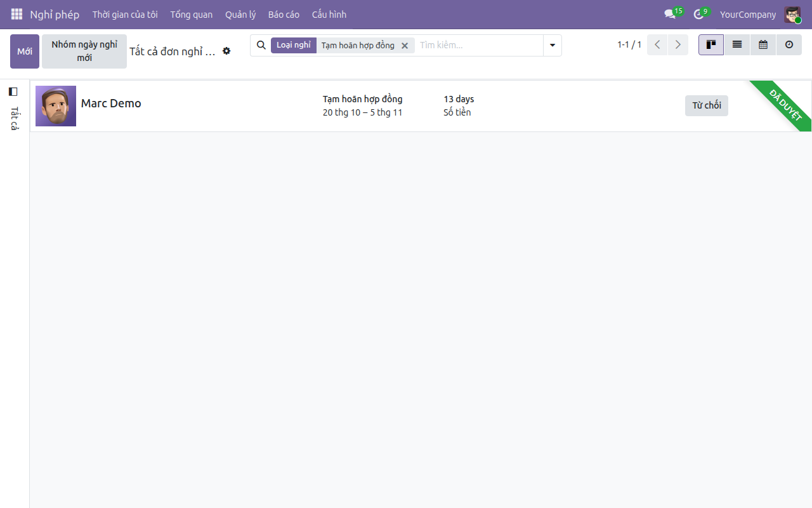This screenshot has height=508, width=812.
Task: Switch to calendar view
Action: tap(763, 45)
